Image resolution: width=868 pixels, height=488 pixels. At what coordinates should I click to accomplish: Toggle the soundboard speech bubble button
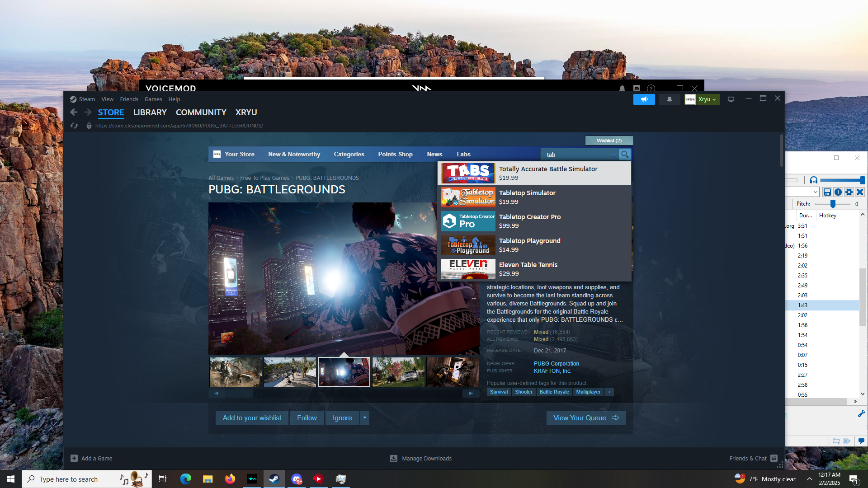[x=861, y=441]
